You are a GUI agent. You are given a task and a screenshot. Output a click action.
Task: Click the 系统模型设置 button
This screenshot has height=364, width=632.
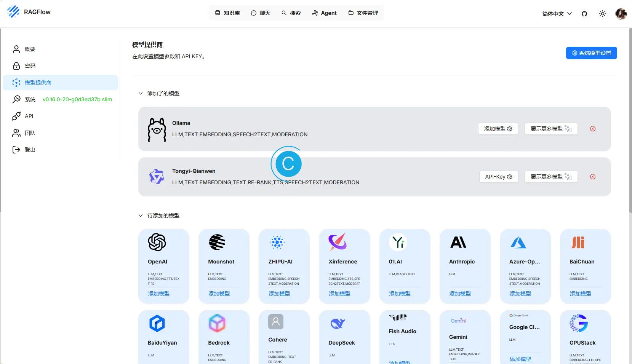pos(591,53)
